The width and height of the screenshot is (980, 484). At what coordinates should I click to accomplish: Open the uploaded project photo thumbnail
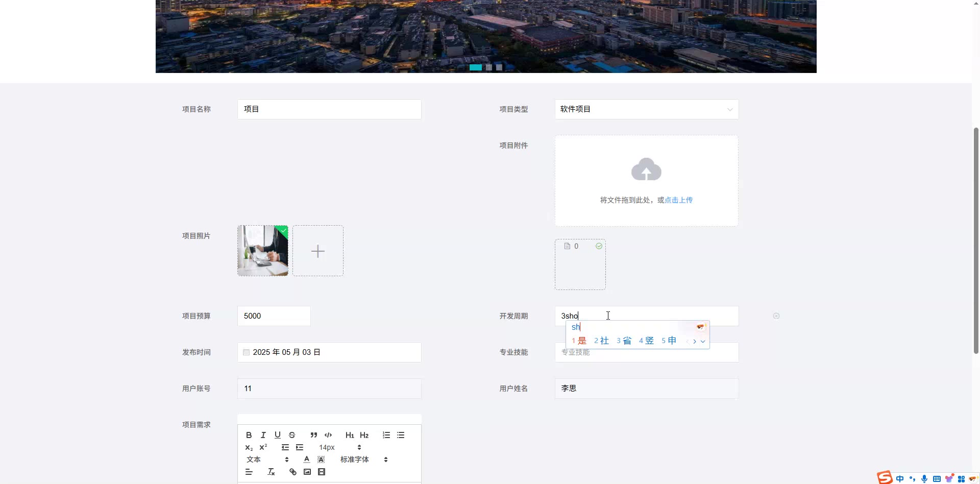pyautogui.click(x=262, y=251)
